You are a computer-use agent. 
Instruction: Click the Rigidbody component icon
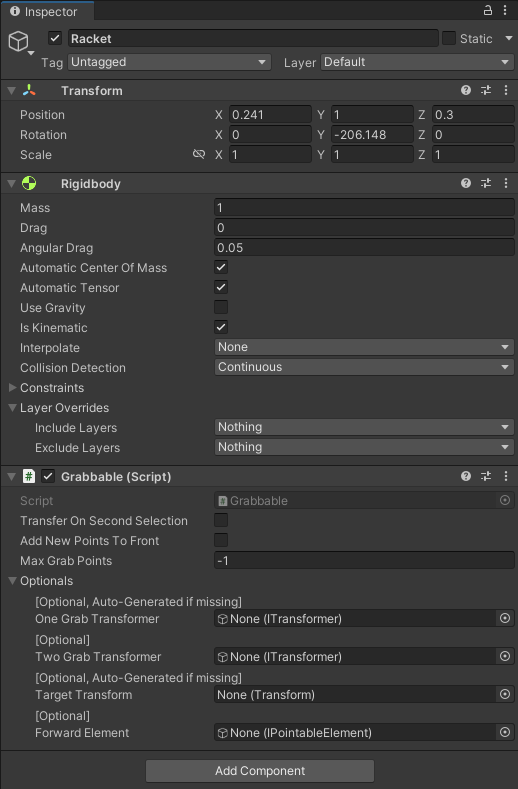[29, 184]
